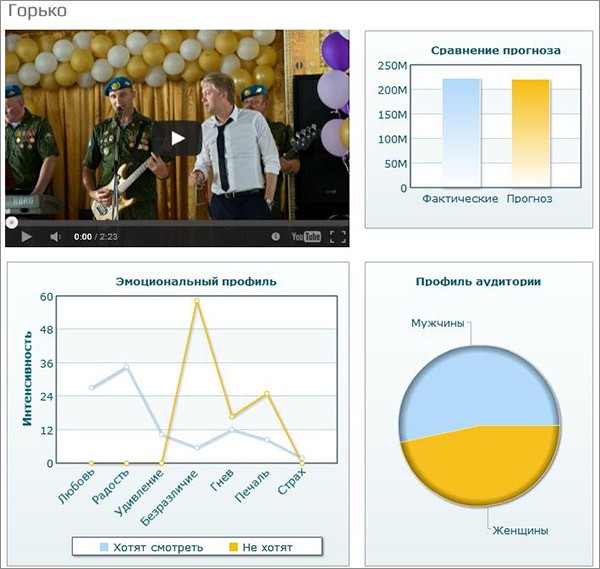
Task: Click the Профиль аудитории chart title
Action: [478, 282]
